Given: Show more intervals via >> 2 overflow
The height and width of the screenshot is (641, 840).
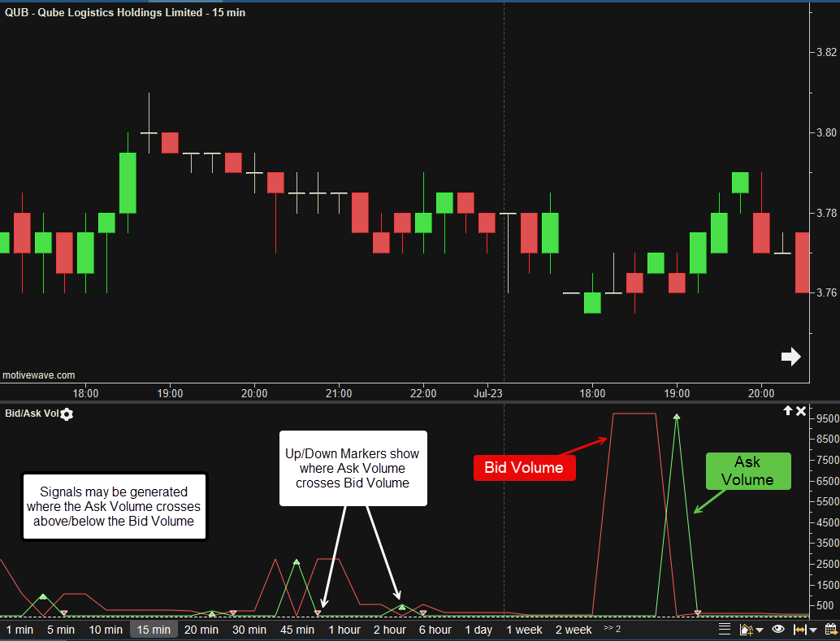Looking at the screenshot, I should click(612, 628).
